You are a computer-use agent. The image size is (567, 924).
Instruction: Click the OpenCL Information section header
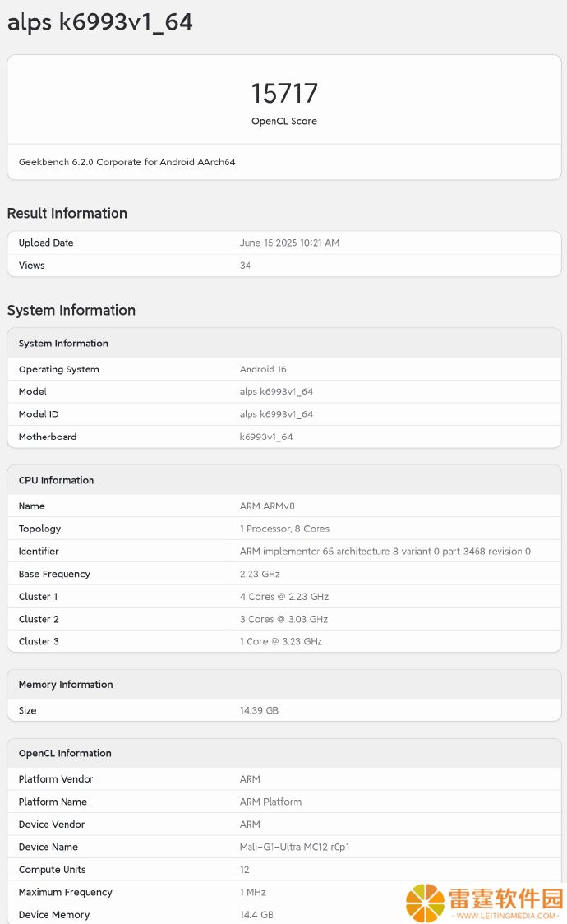[x=66, y=753]
